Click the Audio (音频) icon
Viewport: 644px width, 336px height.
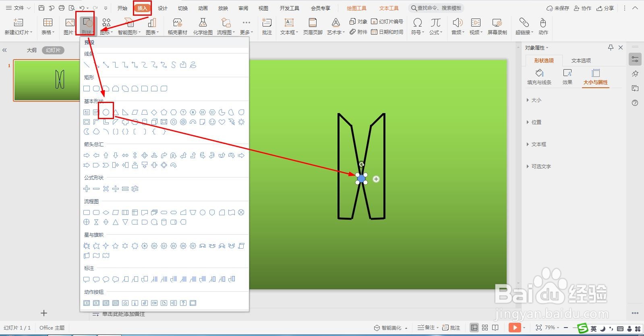[x=457, y=23]
